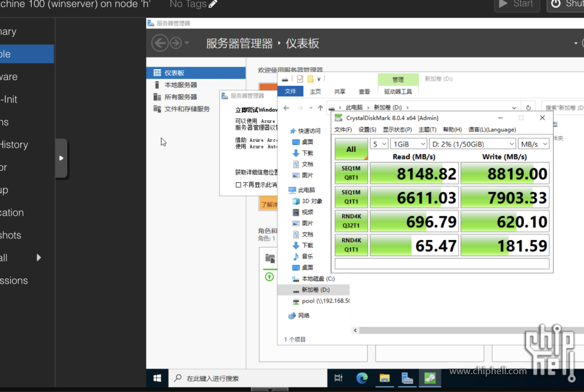
Task: Expand the Explorer address bar history dropdown
Action: tap(514, 108)
